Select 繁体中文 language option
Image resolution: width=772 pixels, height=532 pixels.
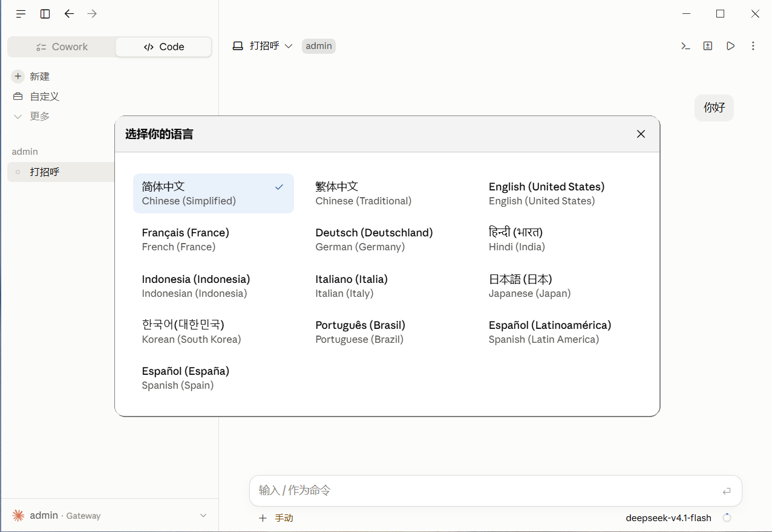tap(387, 193)
